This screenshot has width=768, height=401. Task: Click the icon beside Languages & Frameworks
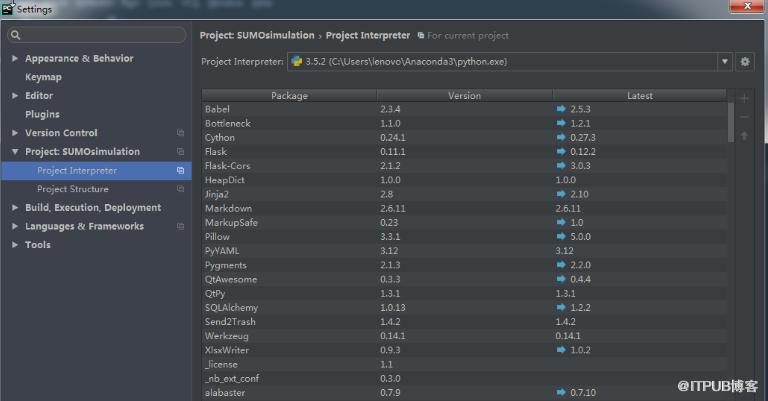coord(180,226)
